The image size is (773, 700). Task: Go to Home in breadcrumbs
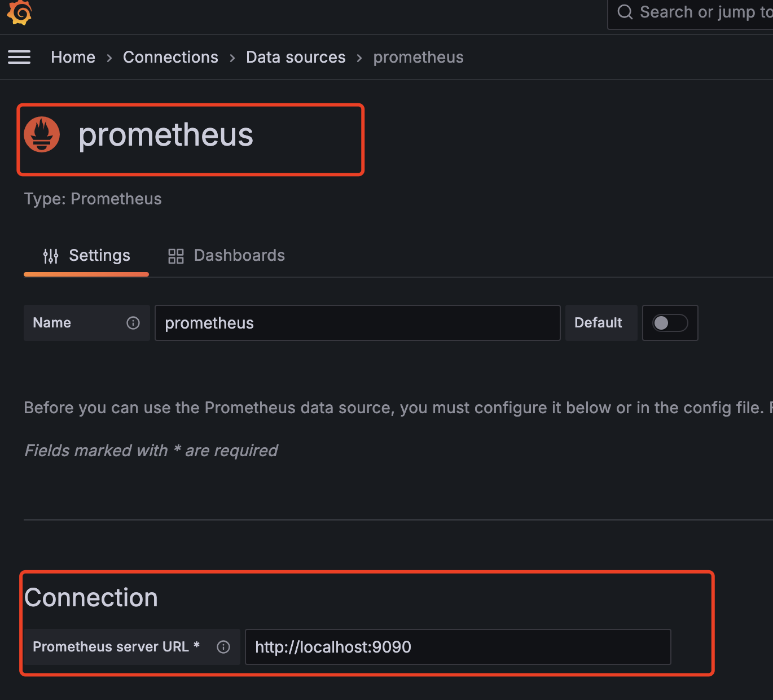(73, 57)
